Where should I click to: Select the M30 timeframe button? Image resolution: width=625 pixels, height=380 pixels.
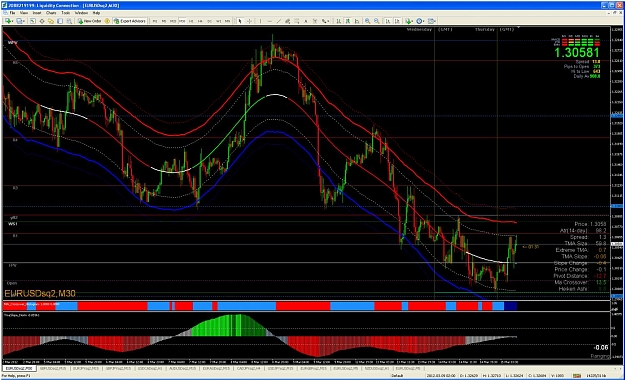(x=182, y=21)
